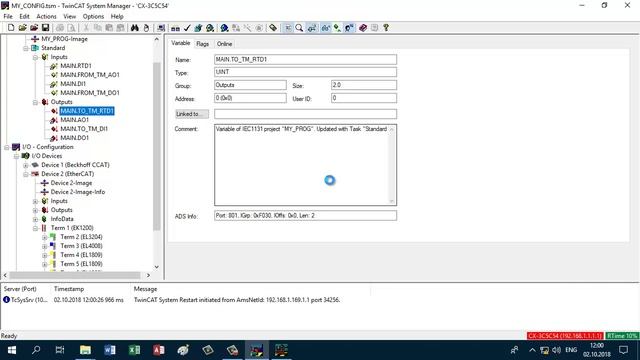Collapse the Term 1 (EK1200) node

36,228
